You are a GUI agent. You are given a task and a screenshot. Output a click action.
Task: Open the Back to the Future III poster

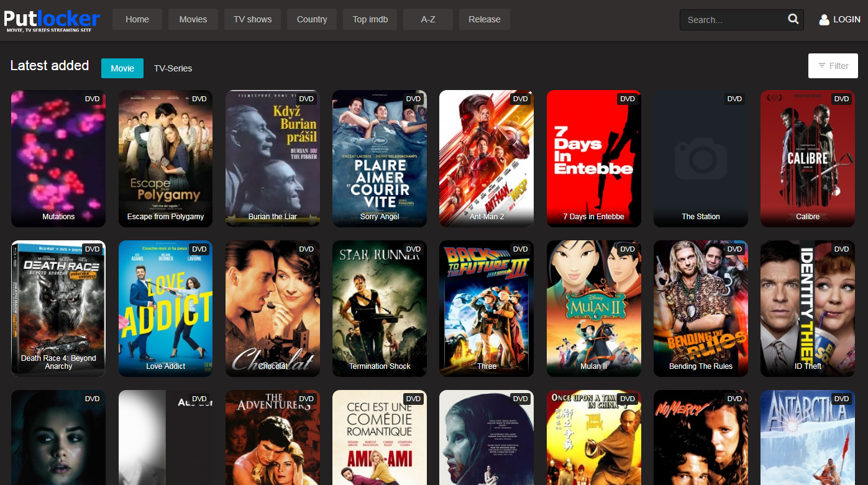pos(487,309)
